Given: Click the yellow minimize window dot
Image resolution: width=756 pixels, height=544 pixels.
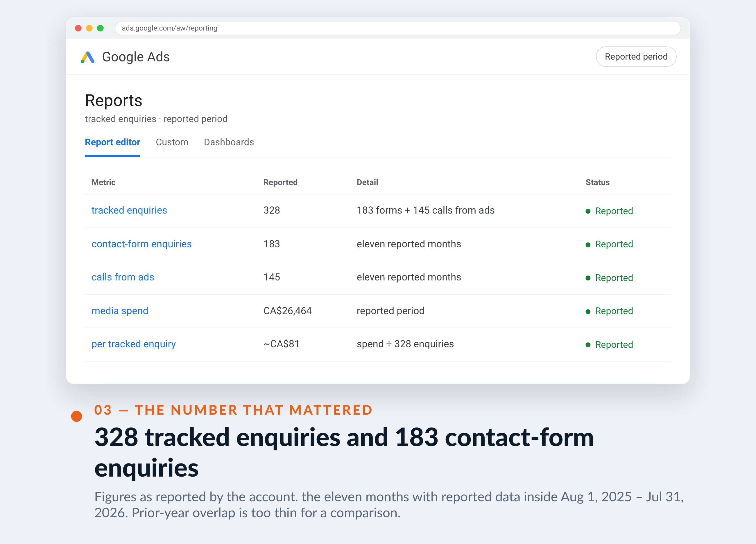Looking at the screenshot, I should [x=89, y=28].
